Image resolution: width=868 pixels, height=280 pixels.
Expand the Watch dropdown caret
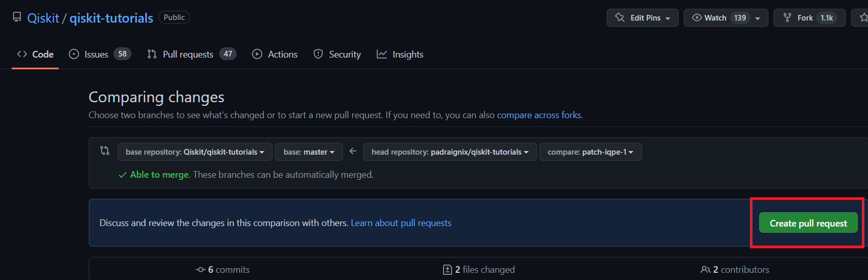pos(758,18)
